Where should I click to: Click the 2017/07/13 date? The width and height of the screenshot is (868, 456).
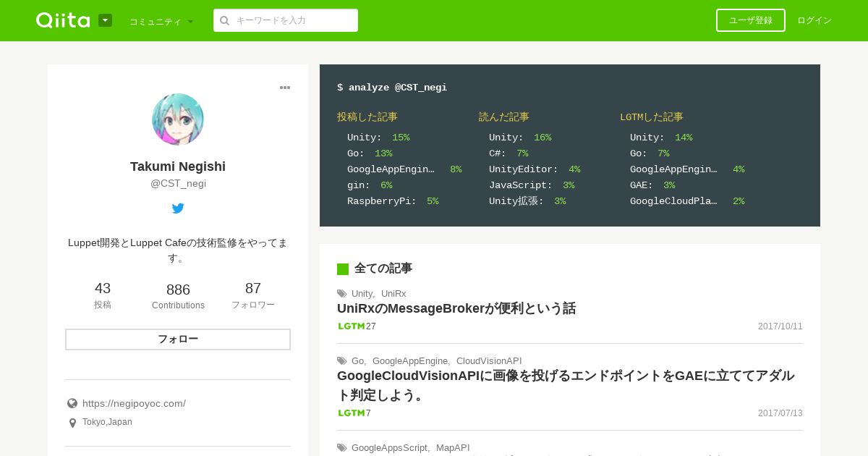click(780, 413)
